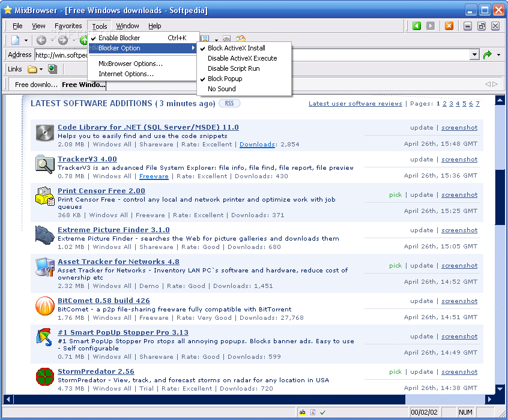Click Latest user software reviews link

click(x=355, y=104)
